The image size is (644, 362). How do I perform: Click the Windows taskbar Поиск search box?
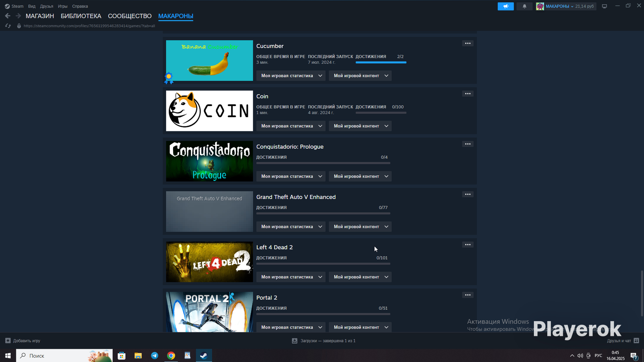[x=64, y=355]
